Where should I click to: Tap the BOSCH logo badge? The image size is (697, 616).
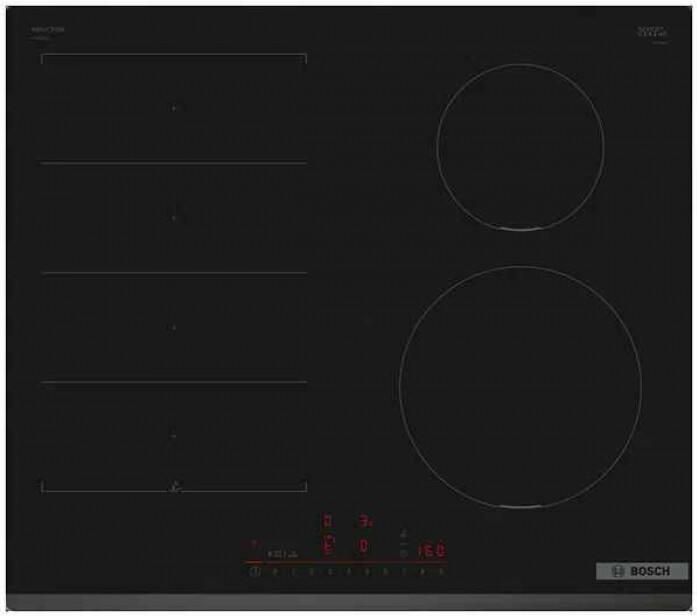(642, 571)
